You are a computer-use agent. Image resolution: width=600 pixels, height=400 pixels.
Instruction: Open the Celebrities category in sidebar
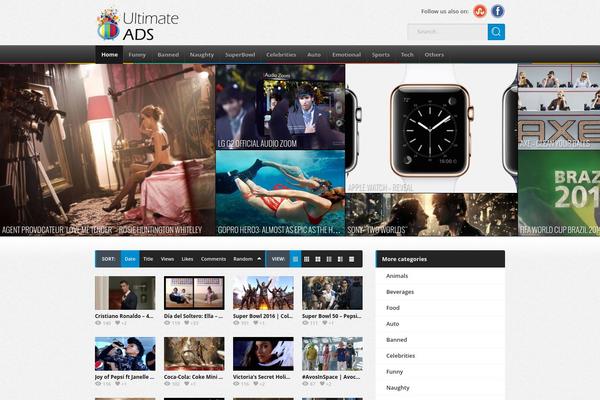pyautogui.click(x=400, y=356)
